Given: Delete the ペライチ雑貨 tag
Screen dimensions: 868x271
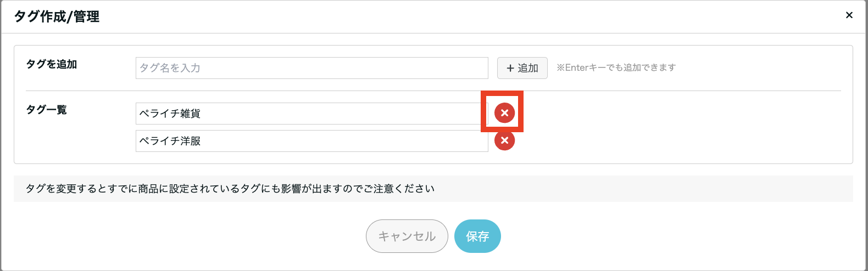Looking at the screenshot, I should [x=504, y=113].
